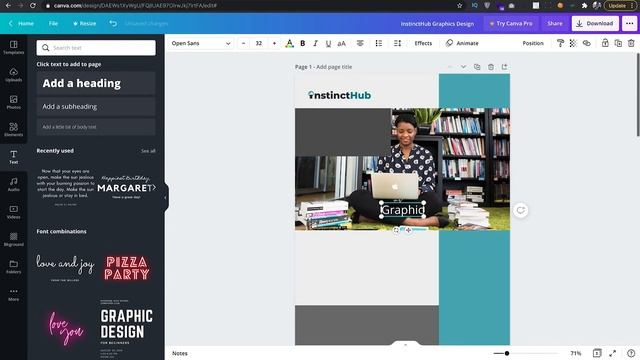Toggle underline formatting
Viewport: 640px width, 360px height.
328,43
